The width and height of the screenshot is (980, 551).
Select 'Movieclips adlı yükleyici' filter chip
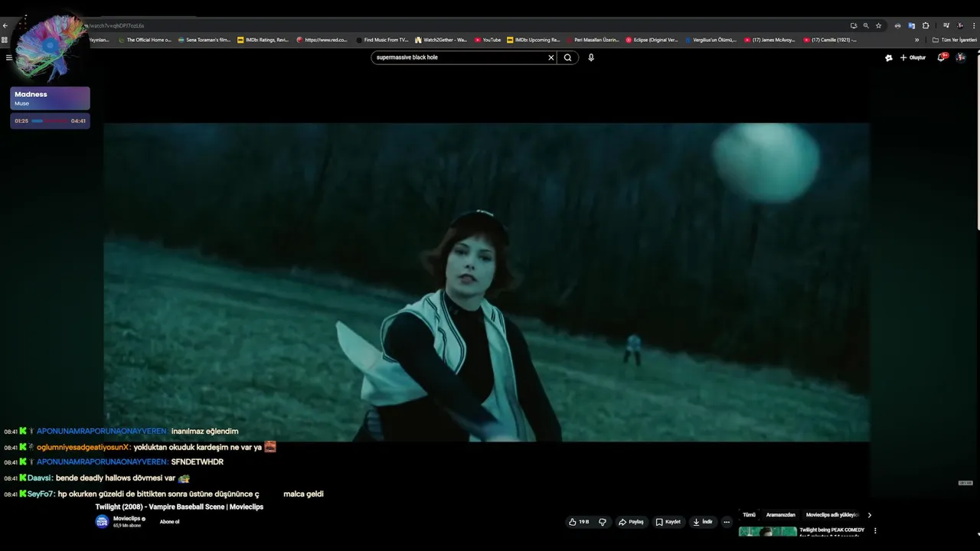[831, 515]
